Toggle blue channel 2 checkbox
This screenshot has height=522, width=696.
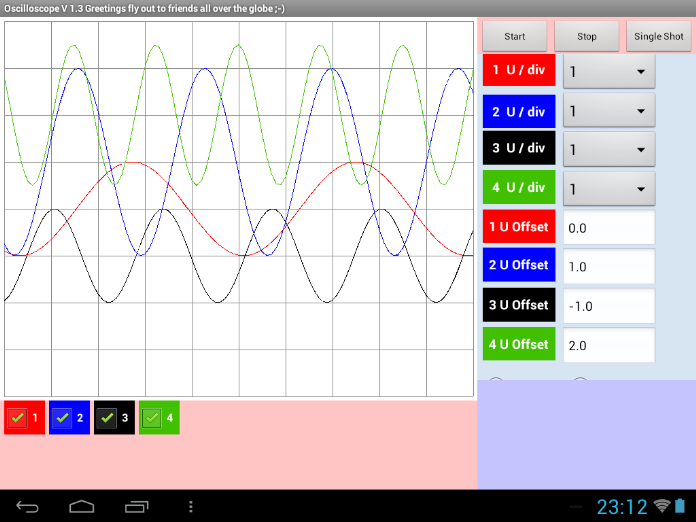(x=62, y=418)
